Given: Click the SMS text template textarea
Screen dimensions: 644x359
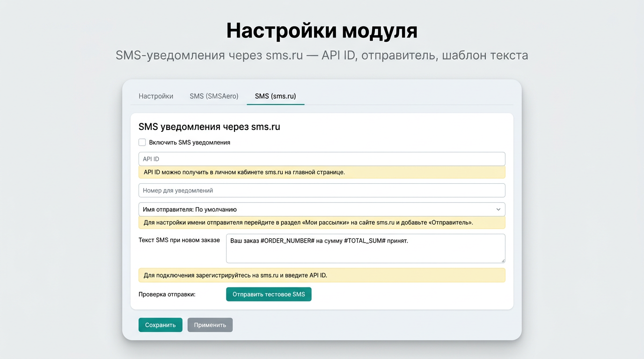Looking at the screenshot, I should (x=366, y=249).
